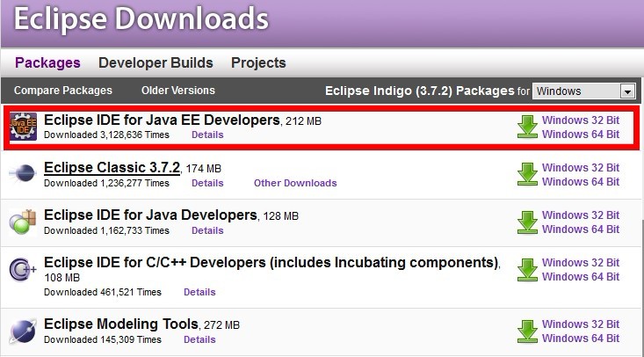Download C/C++ Developers Windows 64 Bit
The image size is (644, 357).
[x=581, y=276]
